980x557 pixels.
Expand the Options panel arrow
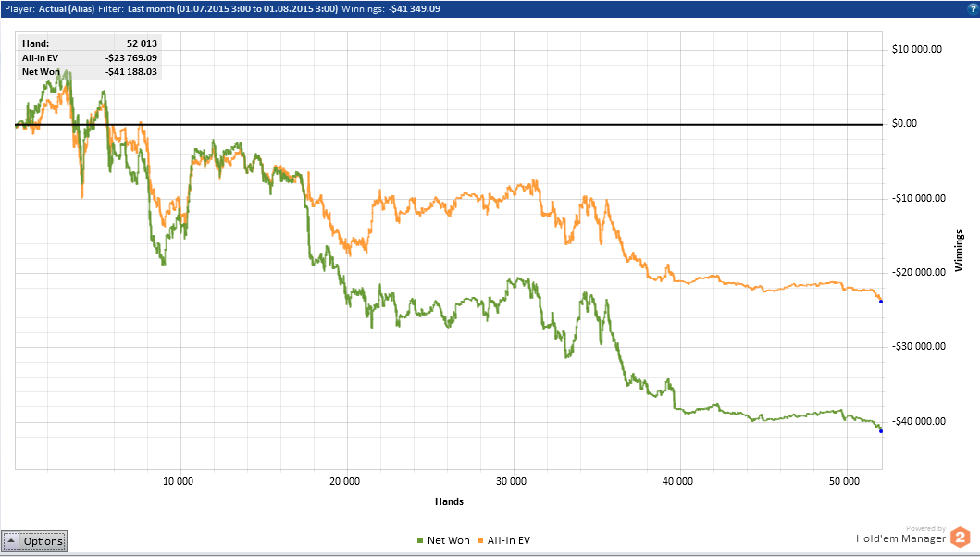tap(11, 540)
